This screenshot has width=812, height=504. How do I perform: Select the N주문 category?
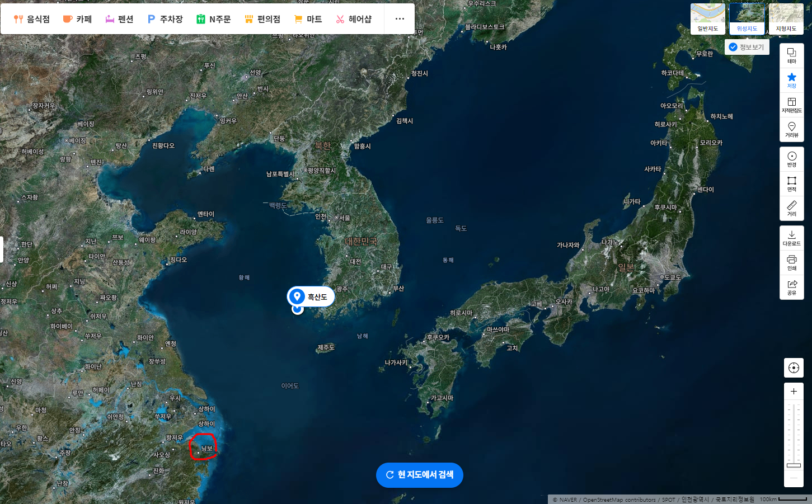(x=213, y=19)
